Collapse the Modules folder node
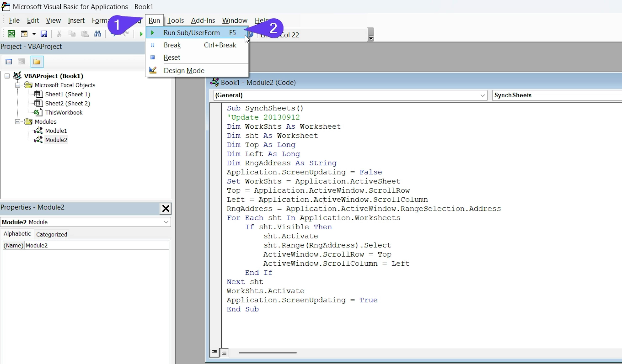 pos(17,121)
